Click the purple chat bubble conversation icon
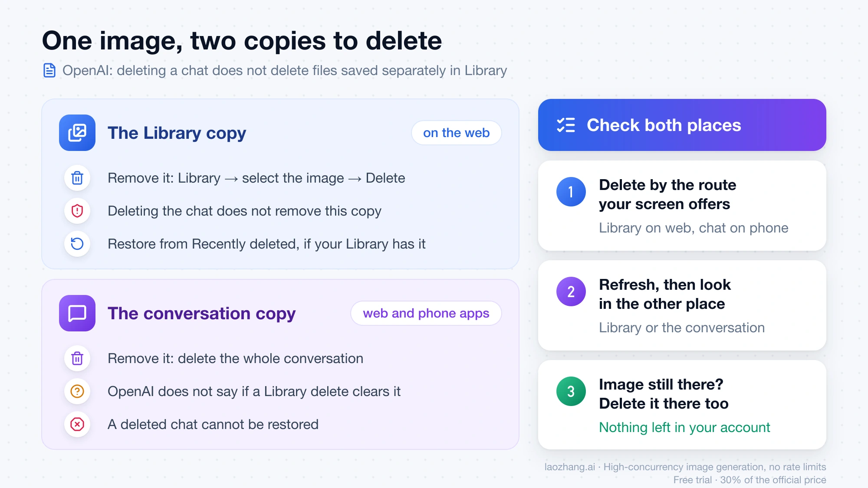Viewport: 868px width, 488px height. (77, 313)
